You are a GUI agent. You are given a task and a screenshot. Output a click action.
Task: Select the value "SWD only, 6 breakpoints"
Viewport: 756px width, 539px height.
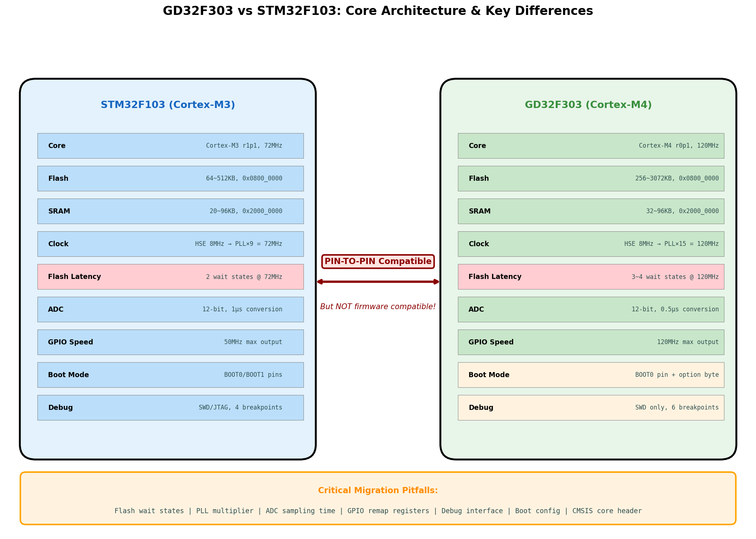click(x=677, y=408)
